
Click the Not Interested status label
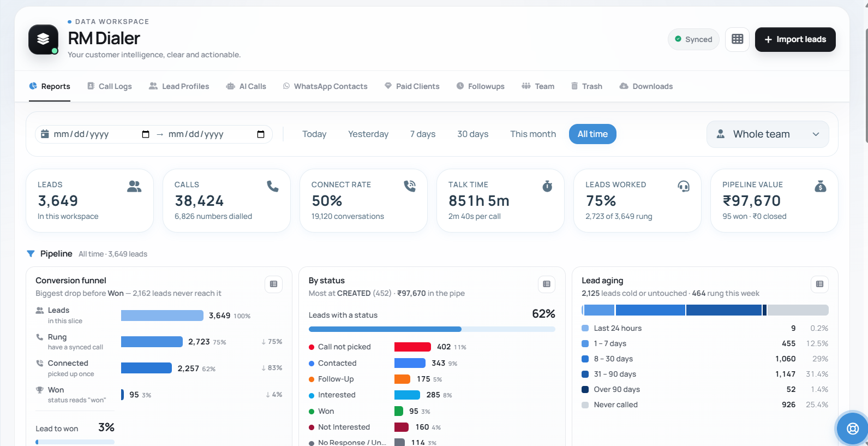pos(344,427)
